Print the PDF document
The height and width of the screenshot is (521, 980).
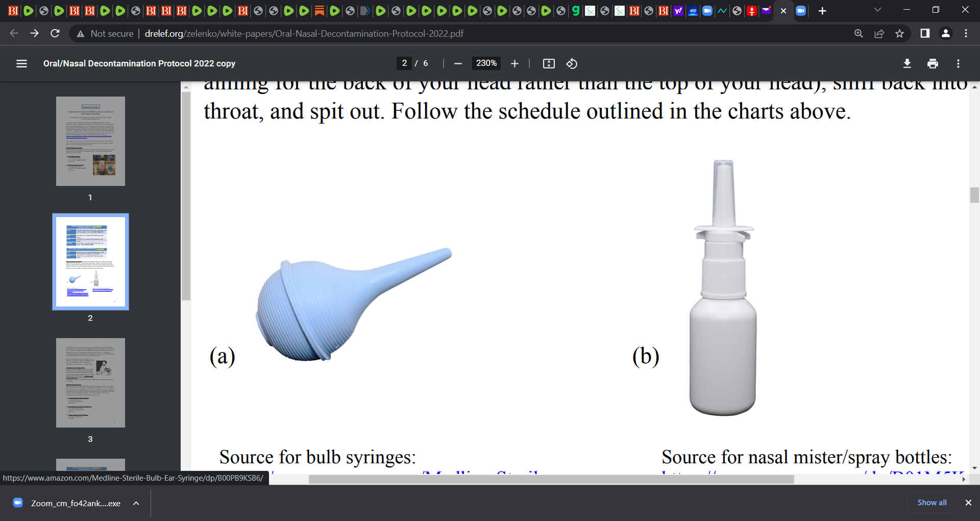(933, 63)
